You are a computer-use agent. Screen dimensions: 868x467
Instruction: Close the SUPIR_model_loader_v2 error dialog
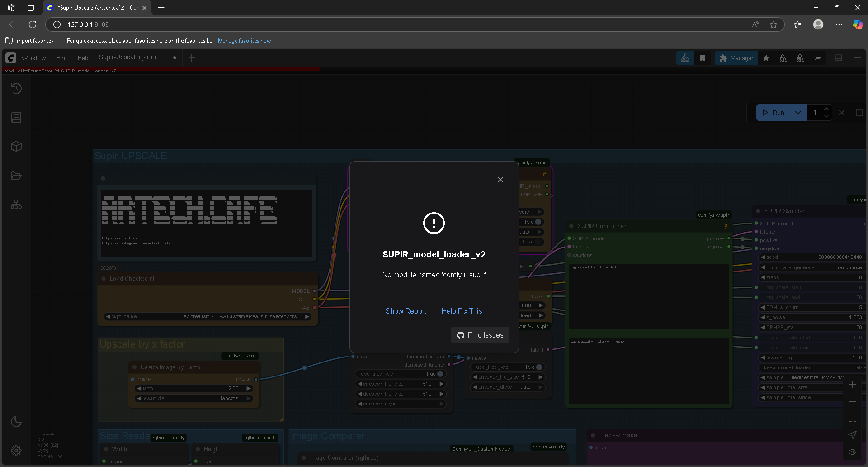point(500,180)
